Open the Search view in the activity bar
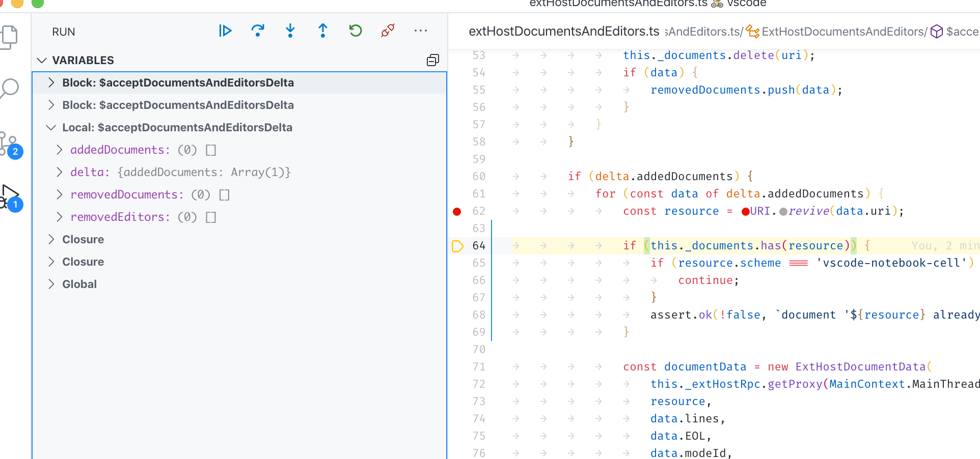This screenshot has height=459, width=980. pos(9,89)
